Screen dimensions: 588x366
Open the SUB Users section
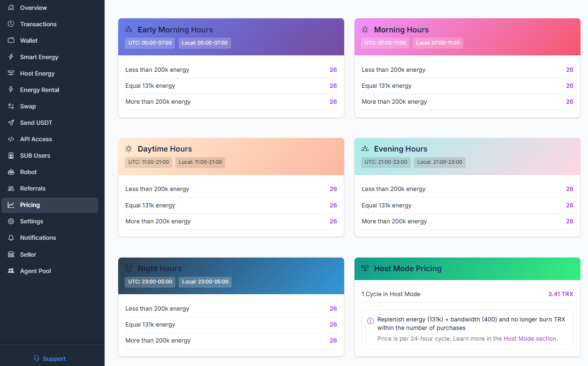pyautogui.click(x=35, y=155)
